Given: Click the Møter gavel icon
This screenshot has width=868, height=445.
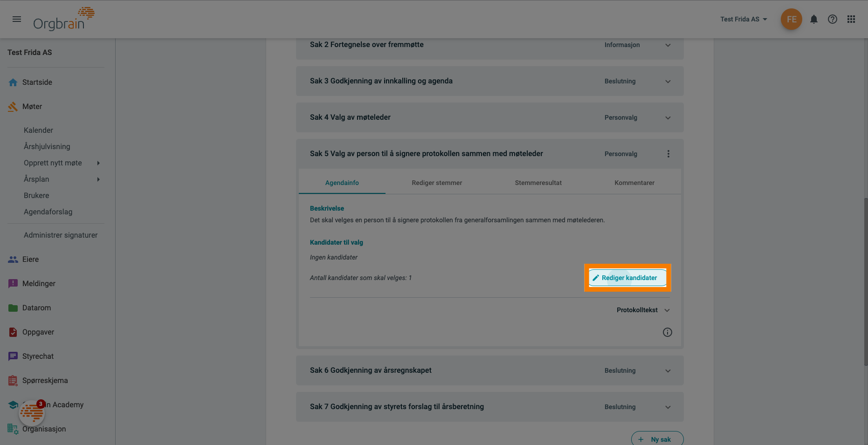Looking at the screenshot, I should click(13, 107).
